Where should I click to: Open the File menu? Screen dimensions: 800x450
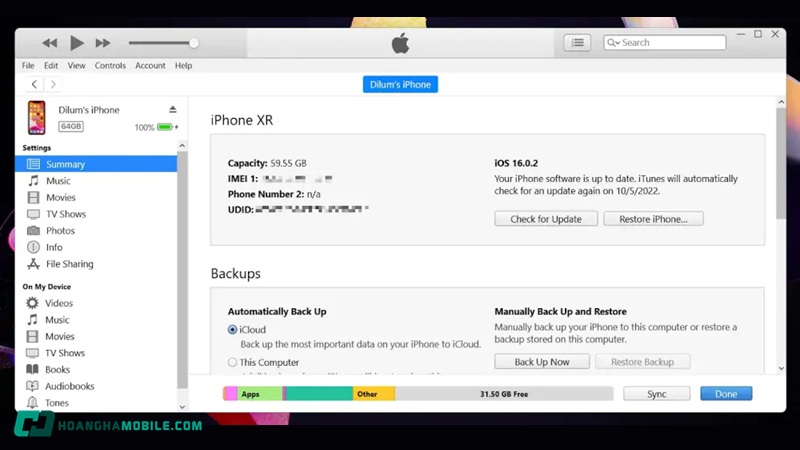28,65
